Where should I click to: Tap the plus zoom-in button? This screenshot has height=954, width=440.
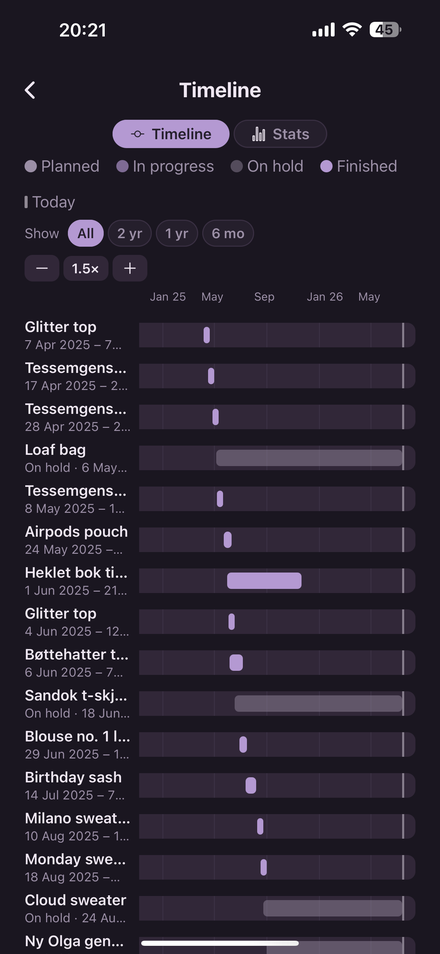click(130, 268)
